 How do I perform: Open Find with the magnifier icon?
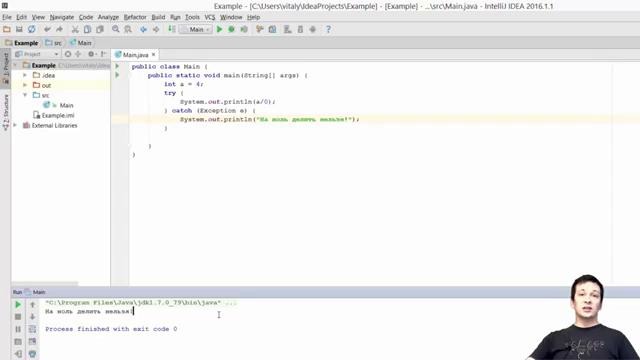point(116,29)
